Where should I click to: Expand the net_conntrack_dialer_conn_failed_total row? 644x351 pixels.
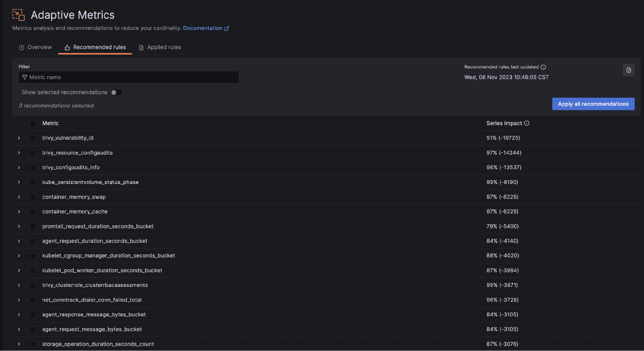19,300
